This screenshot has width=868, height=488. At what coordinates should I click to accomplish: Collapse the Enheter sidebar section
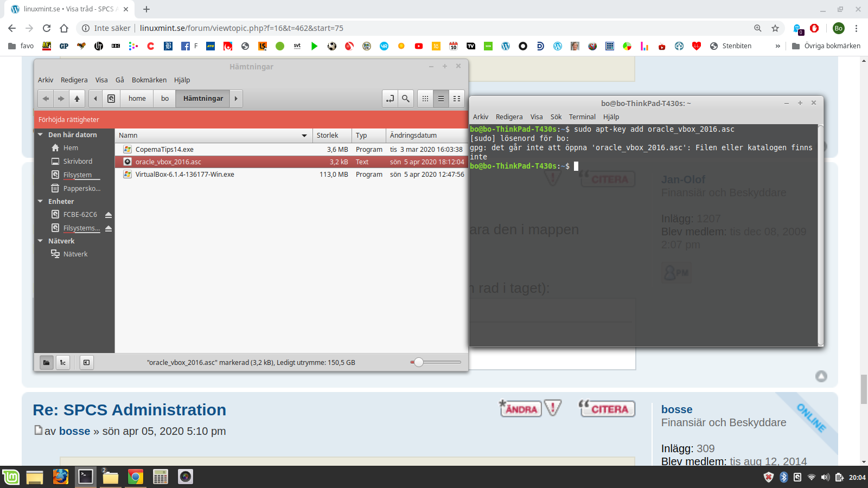pos(40,201)
